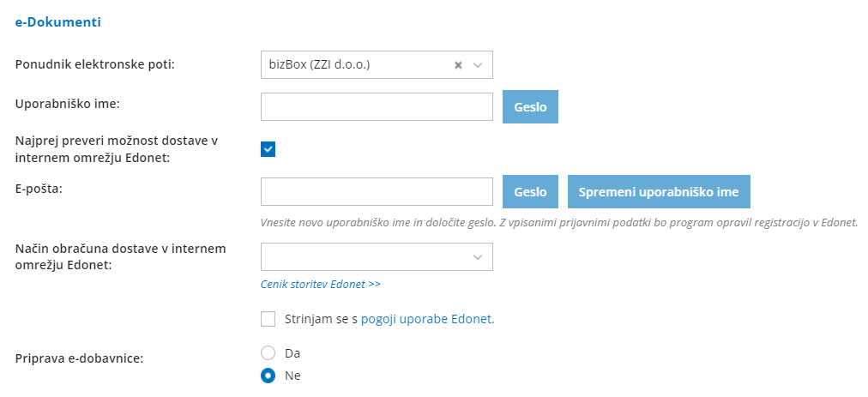The width and height of the screenshot is (868, 397).
Task: Select Da for Priprava e-dobavnice
Action: point(268,352)
